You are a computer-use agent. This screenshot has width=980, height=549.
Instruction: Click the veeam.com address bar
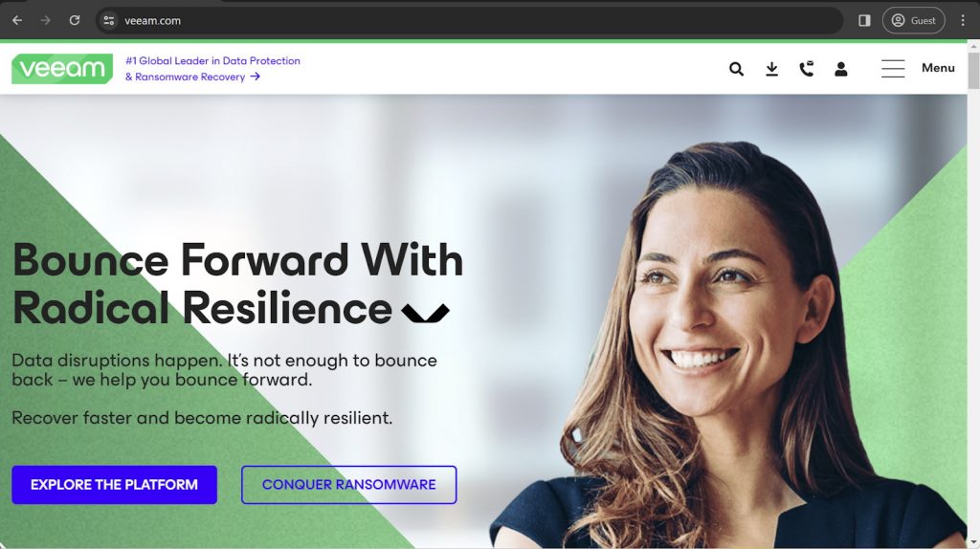(x=469, y=21)
